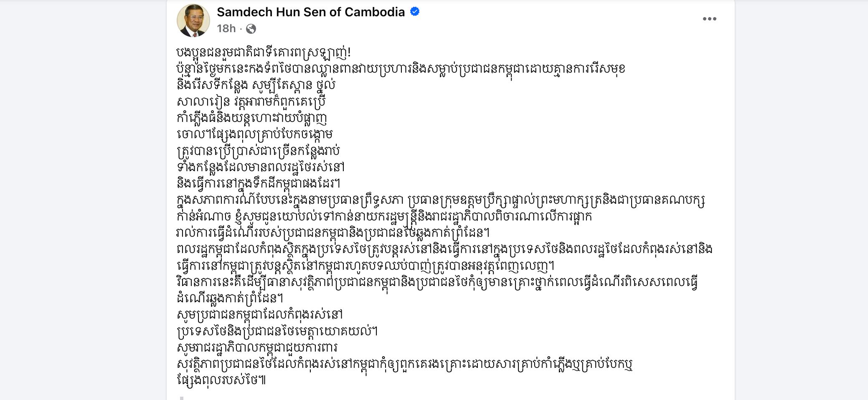This screenshot has height=400, width=868.
Task: Click the 18h post timestamp
Action: tap(226, 28)
